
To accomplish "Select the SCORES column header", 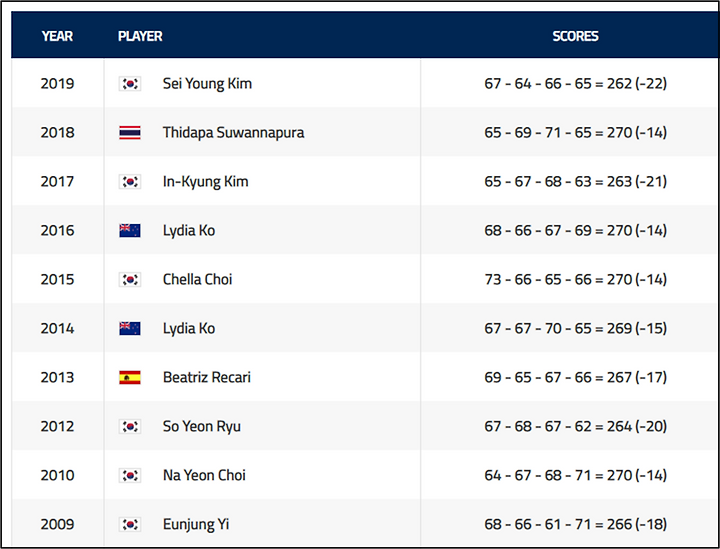I will coord(575,36).
